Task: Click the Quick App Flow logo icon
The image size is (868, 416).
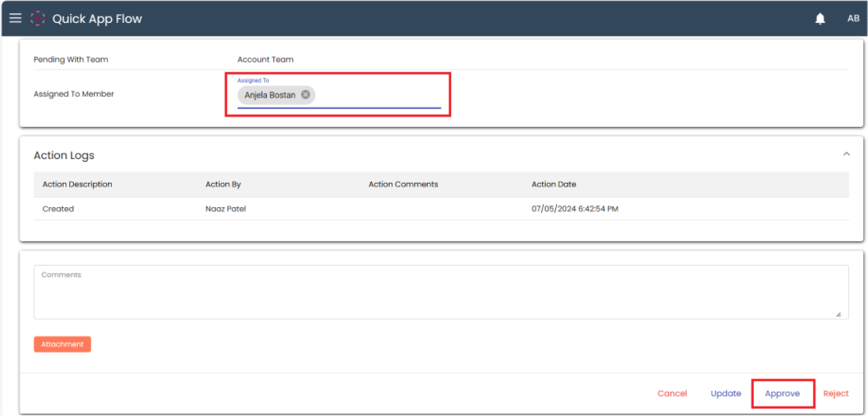Action: [x=38, y=18]
